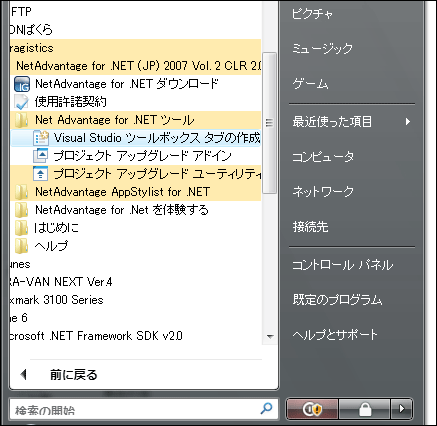Screen dimensions: 437x426
Task: Lock the computer with padlock button
Action: (x=364, y=409)
